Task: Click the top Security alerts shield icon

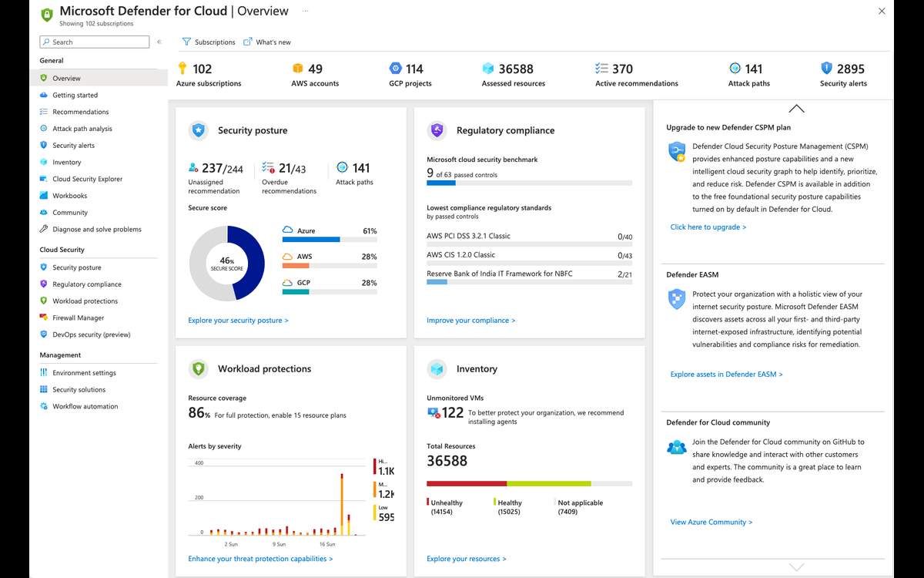Action: 826,69
